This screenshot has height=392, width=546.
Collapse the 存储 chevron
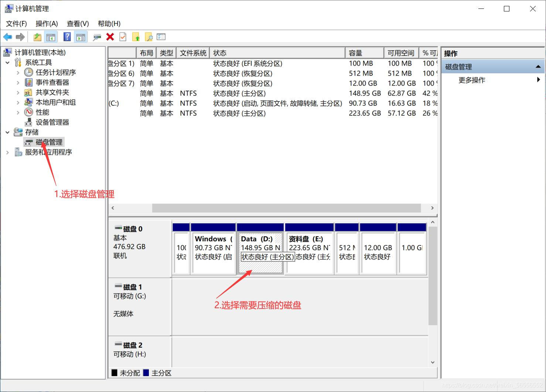coord(7,132)
